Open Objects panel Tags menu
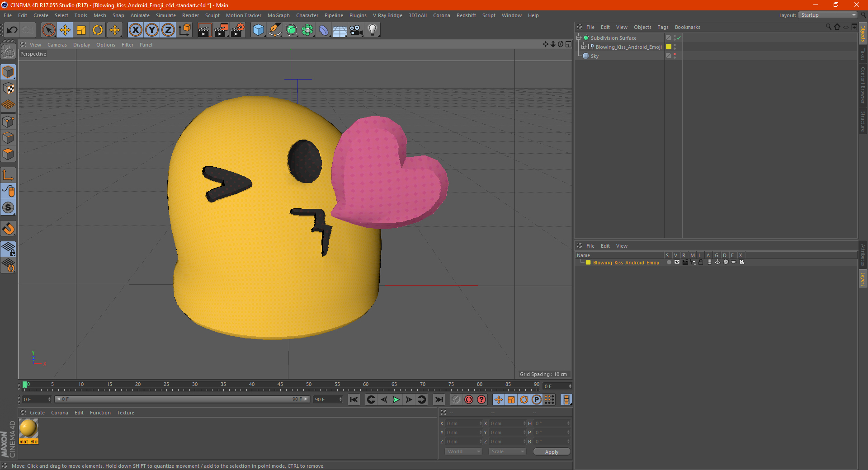This screenshot has width=868, height=470. click(663, 27)
